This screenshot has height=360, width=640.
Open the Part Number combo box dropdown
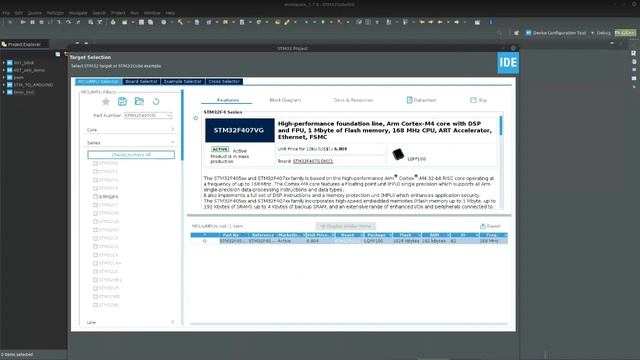point(168,116)
